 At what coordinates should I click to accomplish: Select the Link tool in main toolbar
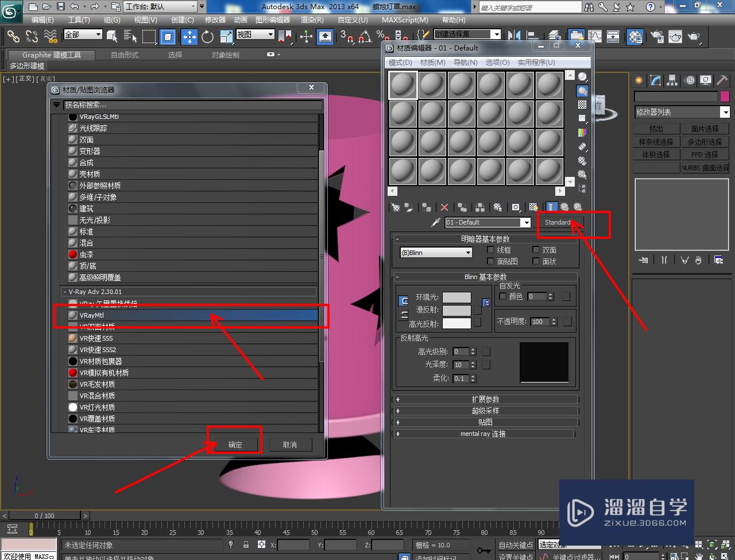(13, 37)
